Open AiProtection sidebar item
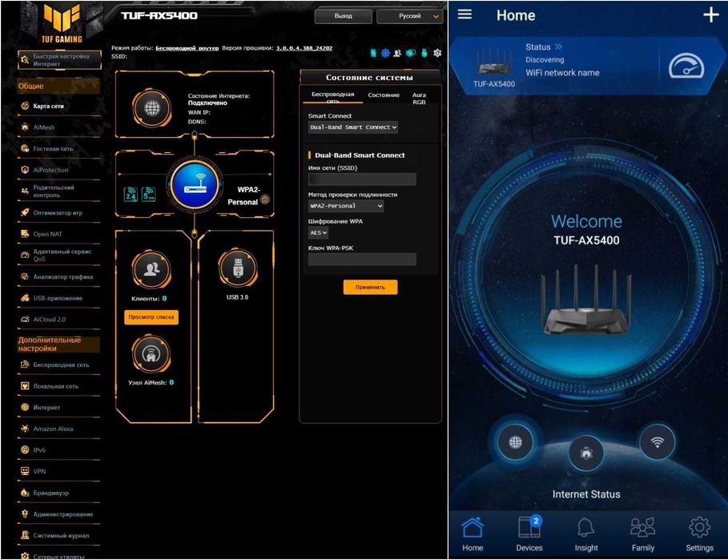The width and height of the screenshot is (728, 560). [x=59, y=170]
